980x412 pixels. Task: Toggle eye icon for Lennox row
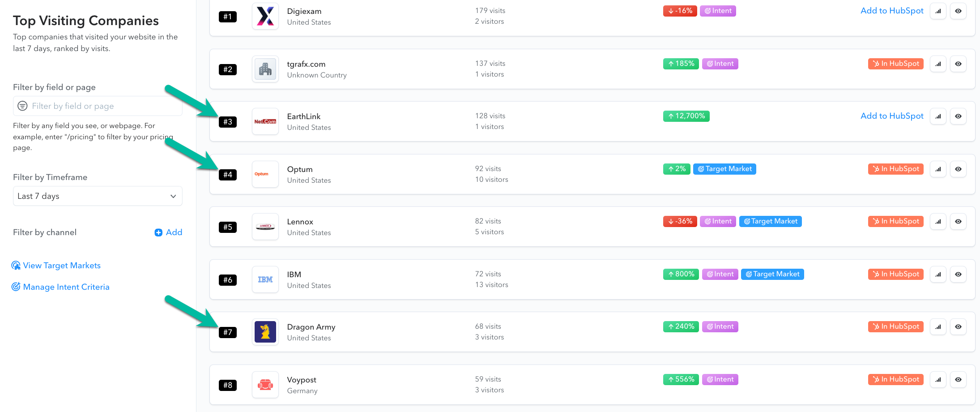click(958, 222)
